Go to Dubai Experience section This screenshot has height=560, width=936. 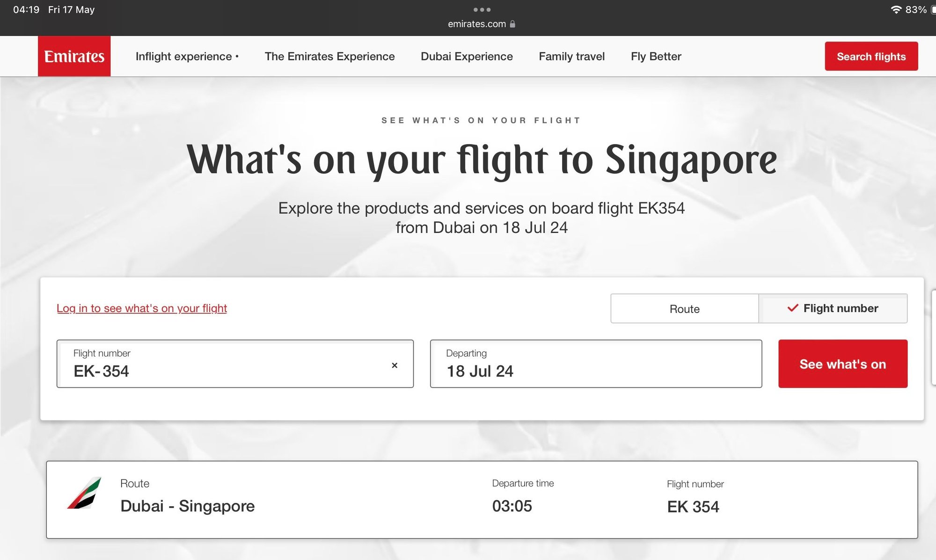coord(467,57)
